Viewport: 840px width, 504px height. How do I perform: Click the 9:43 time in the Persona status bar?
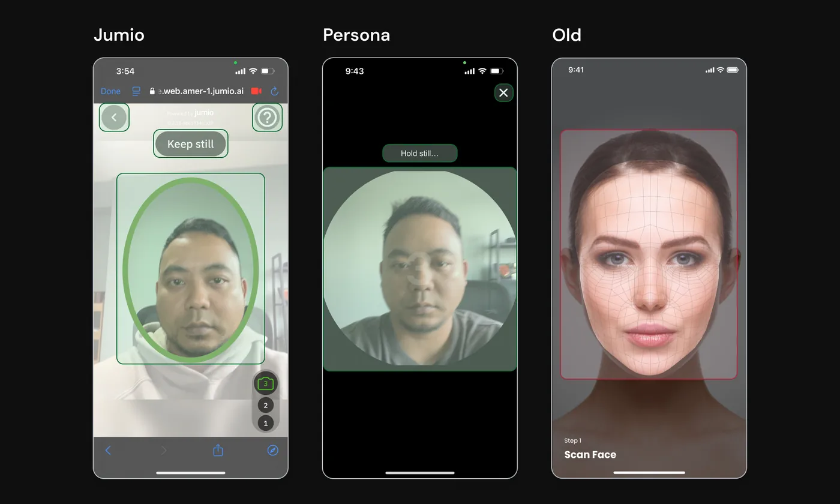(x=355, y=71)
